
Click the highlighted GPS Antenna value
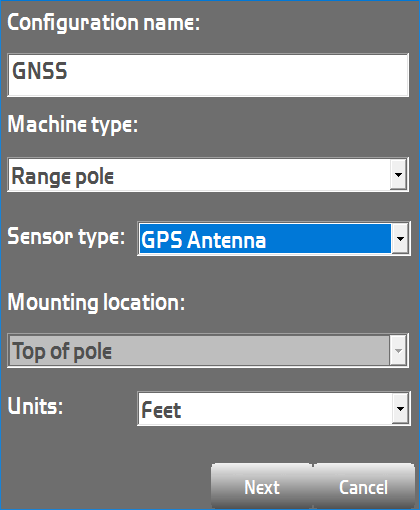tap(265, 239)
